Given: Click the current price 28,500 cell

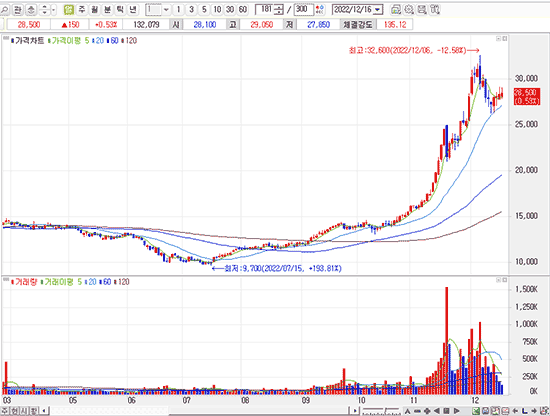Looking at the screenshot, I should [29, 25].
